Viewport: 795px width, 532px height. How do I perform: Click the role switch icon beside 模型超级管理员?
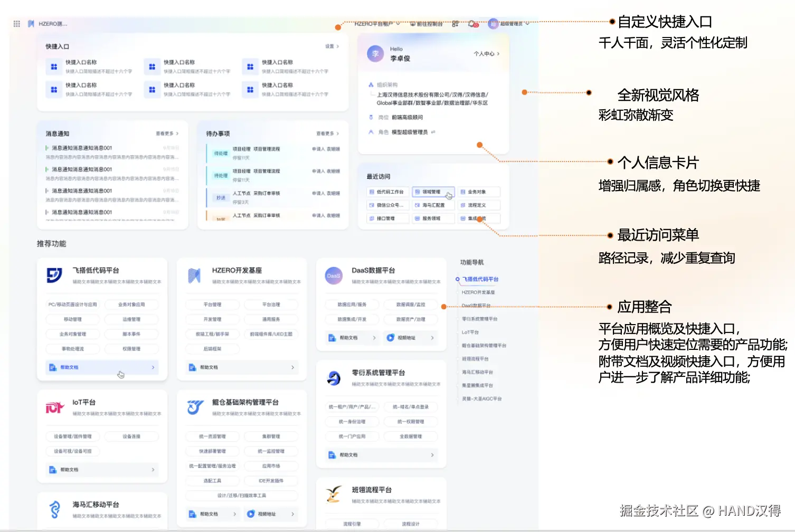(x=433, y=132)
